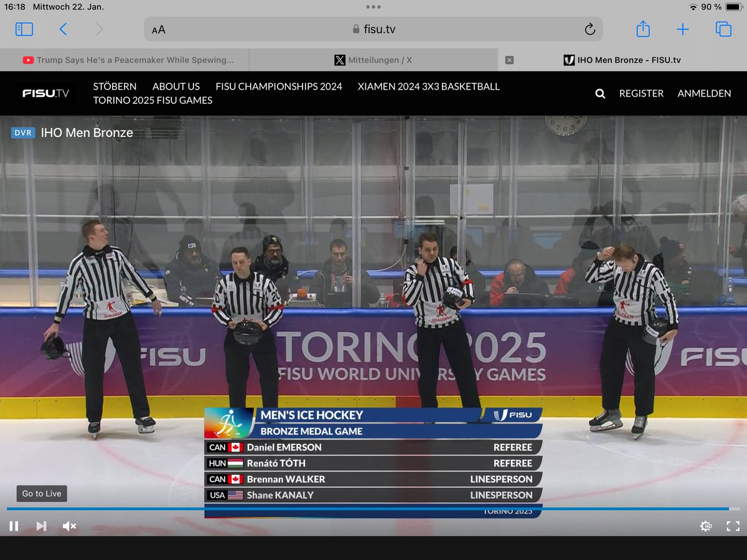This screenshot has width=747, height=560.
Task: Click the DVR badge on the video
Action: (23, 133)
